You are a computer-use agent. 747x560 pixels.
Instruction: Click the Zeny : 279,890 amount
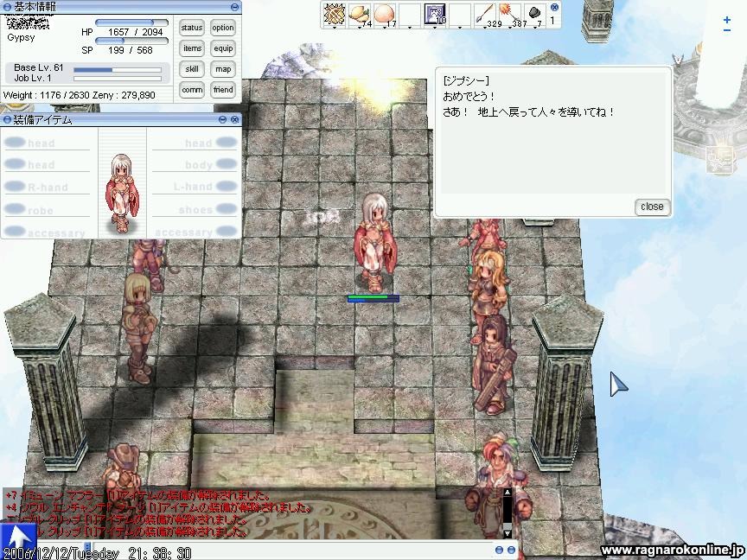point(124,95)
